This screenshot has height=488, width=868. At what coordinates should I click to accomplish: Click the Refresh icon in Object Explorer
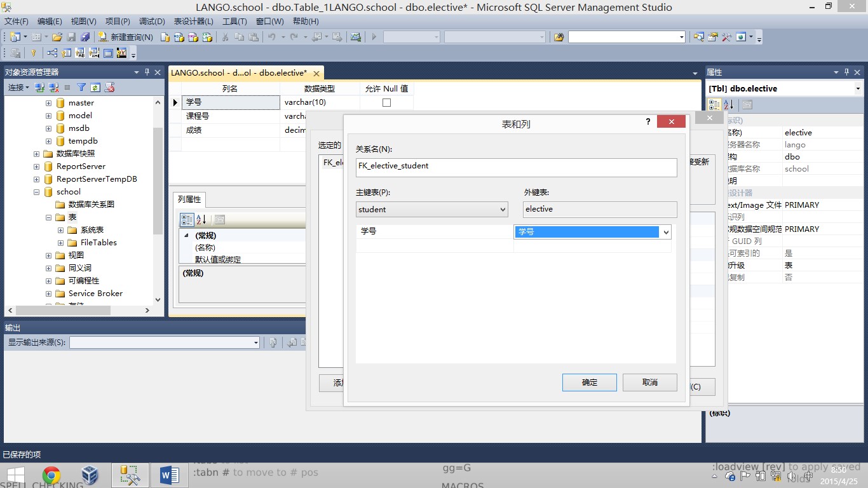coord(95,87)
